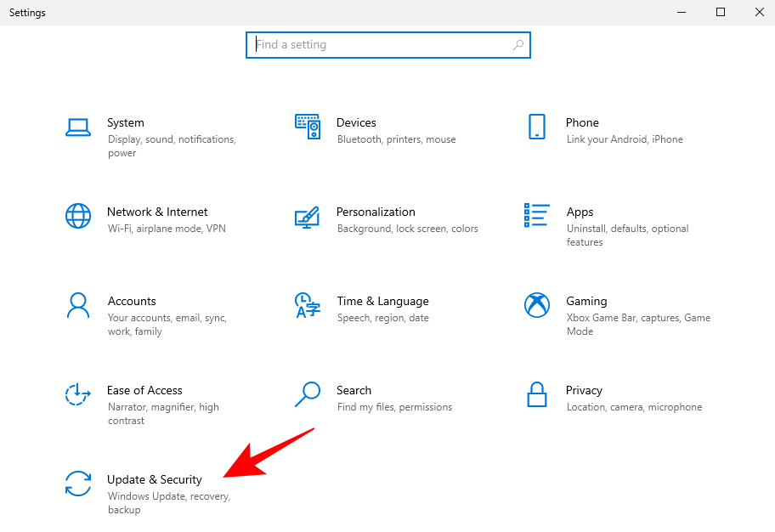
Task: Click the Search magnifying glass category icon
Action: coord(307,393)
